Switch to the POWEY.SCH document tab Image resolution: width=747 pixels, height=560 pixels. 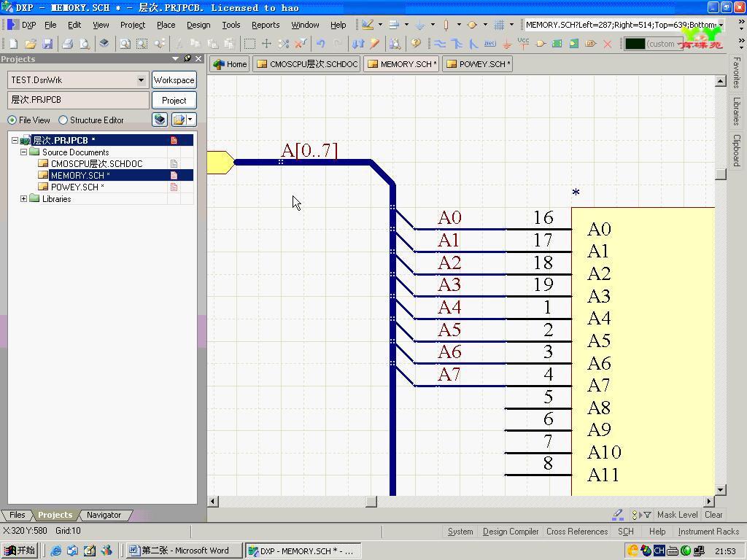478,64
